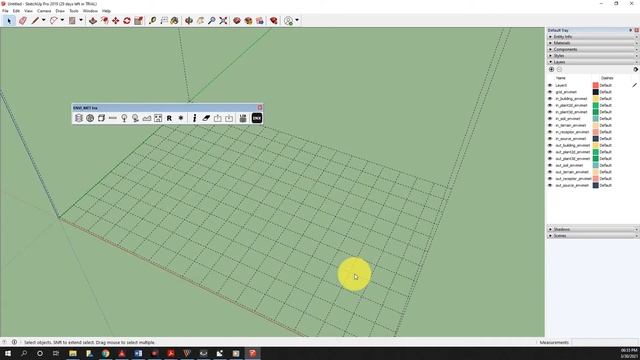Activate the Offset tool
Viewport: 640px width, 360px height.
[104, 20]
